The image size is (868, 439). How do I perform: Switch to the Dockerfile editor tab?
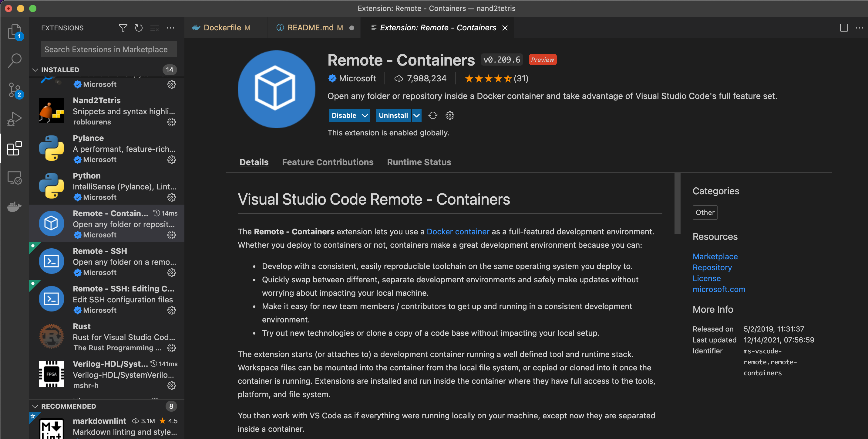point(222,28)
